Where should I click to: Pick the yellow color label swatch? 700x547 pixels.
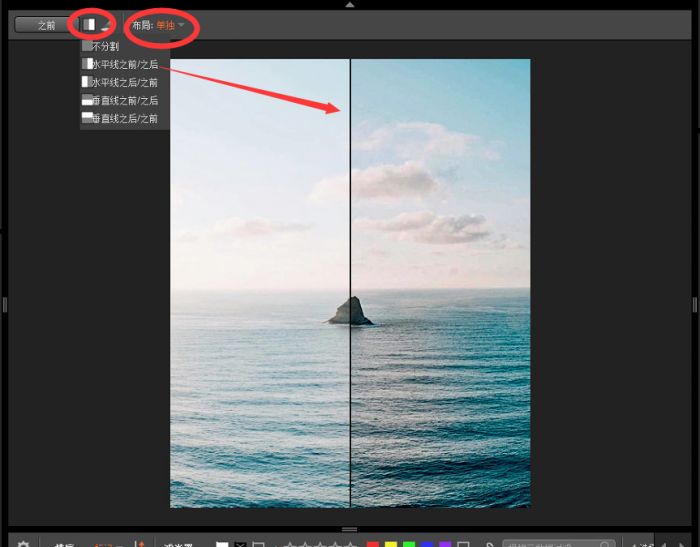[391, 544]
